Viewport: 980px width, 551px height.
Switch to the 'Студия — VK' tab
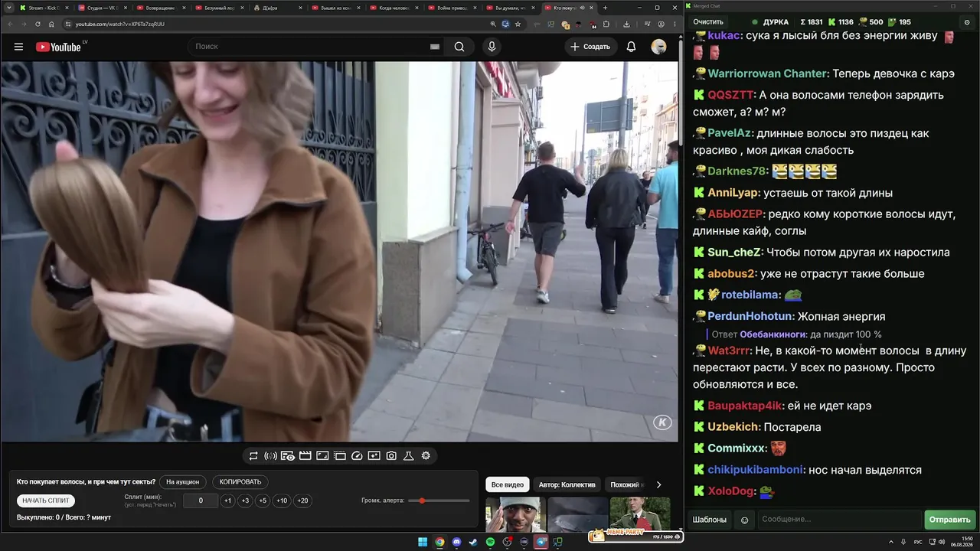tap(102, 8)
